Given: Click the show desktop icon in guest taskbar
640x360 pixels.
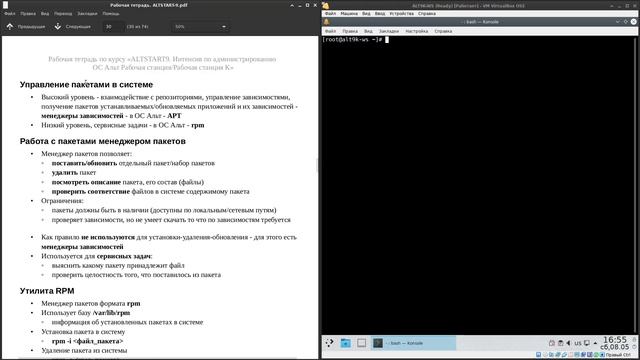Looking at the screenshot, I should click(x=362, y=343).
